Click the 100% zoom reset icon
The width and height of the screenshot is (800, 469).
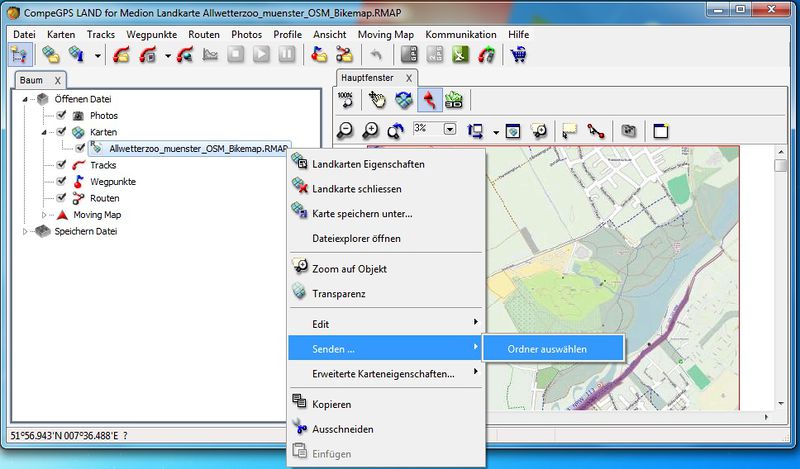pos(346,100)
